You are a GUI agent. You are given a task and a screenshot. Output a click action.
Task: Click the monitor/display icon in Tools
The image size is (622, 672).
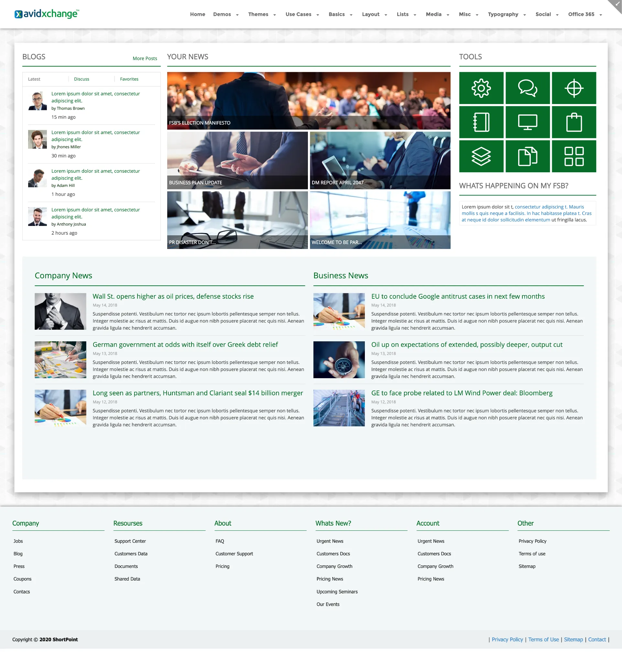click(x=527, y=122)
